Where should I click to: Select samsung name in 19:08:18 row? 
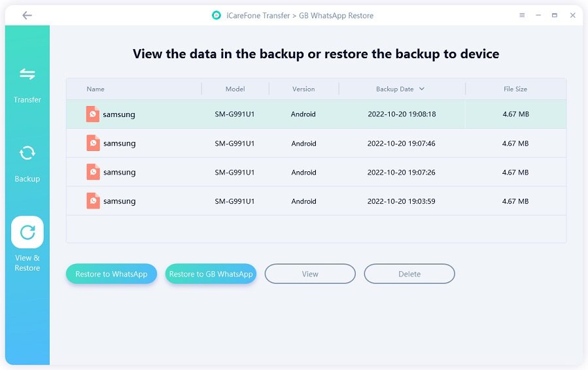point(119,114)
